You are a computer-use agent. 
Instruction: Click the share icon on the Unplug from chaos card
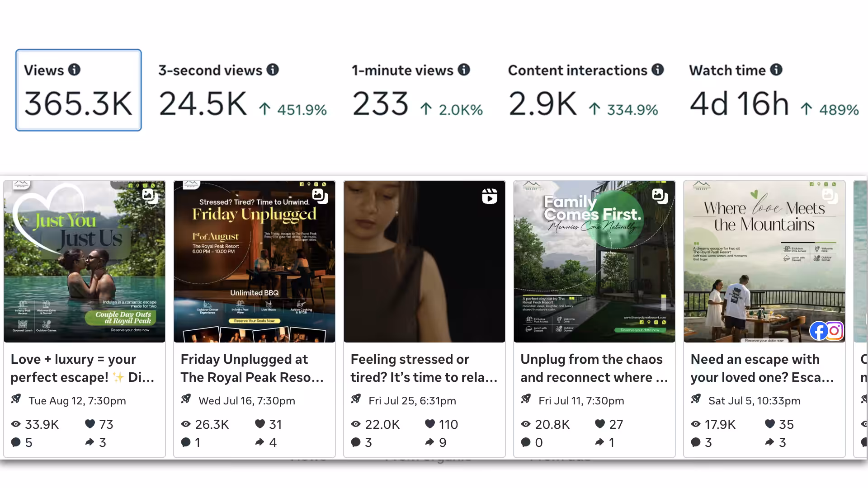tap(599, 442)
